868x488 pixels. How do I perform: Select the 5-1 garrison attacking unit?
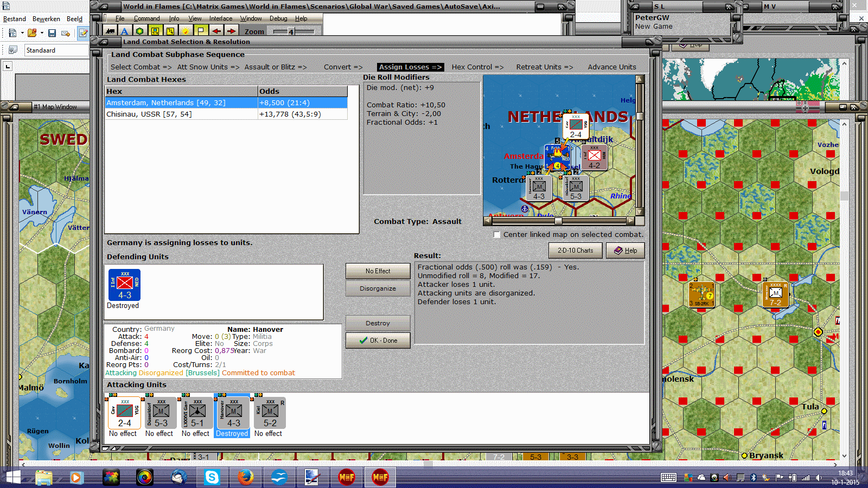(x=197, y=413)
